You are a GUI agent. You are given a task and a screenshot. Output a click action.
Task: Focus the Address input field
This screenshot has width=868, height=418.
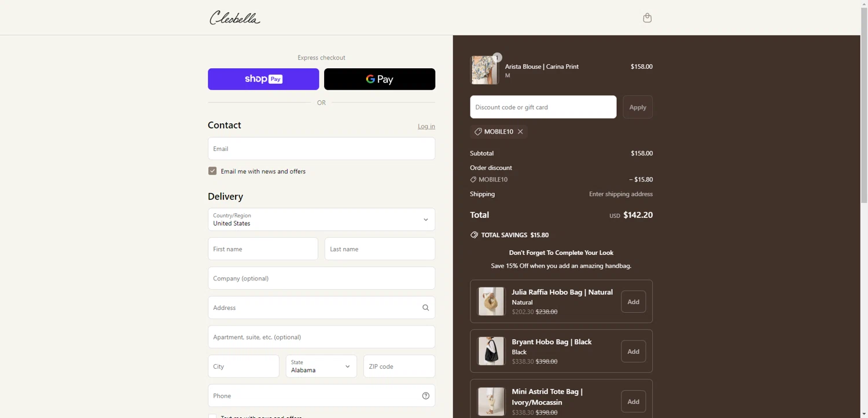pyautogui.click(x=321, y=308)
